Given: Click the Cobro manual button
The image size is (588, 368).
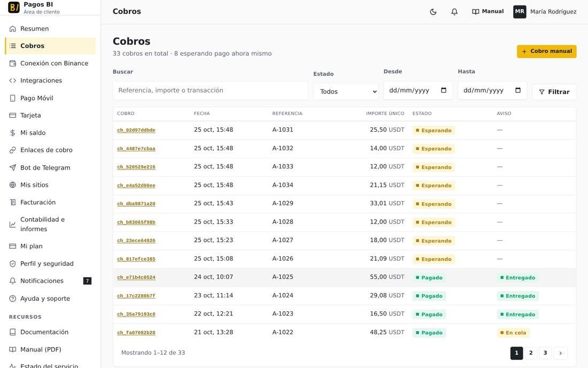Looking at the screenshot, I should click(x=546, y=51).
